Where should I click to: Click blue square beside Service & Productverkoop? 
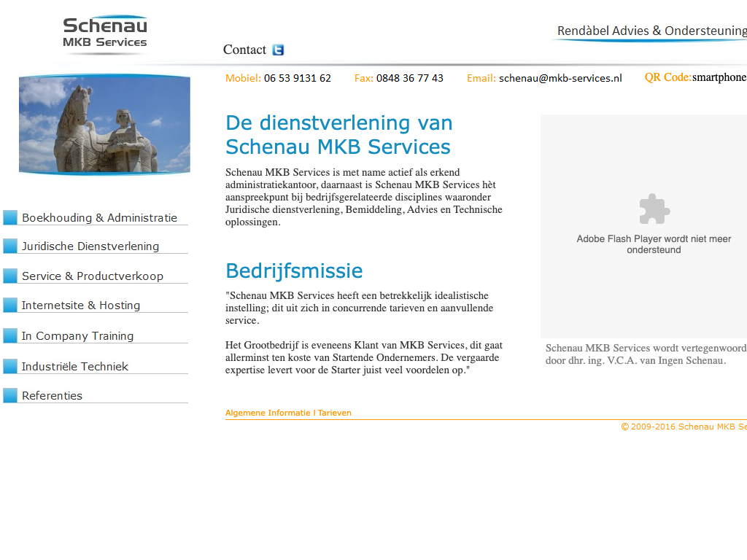tap(10, 276)
